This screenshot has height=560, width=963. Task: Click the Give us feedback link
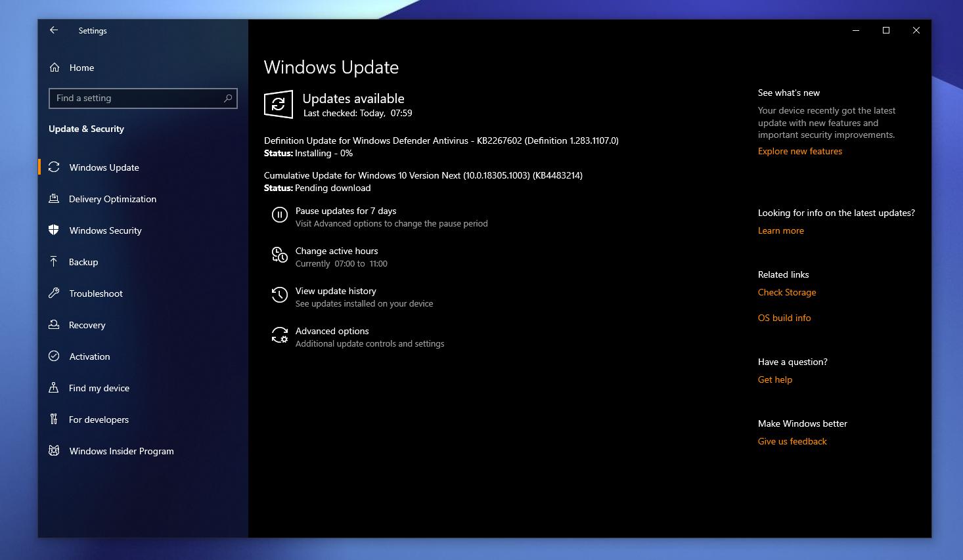tap(792, 441)
